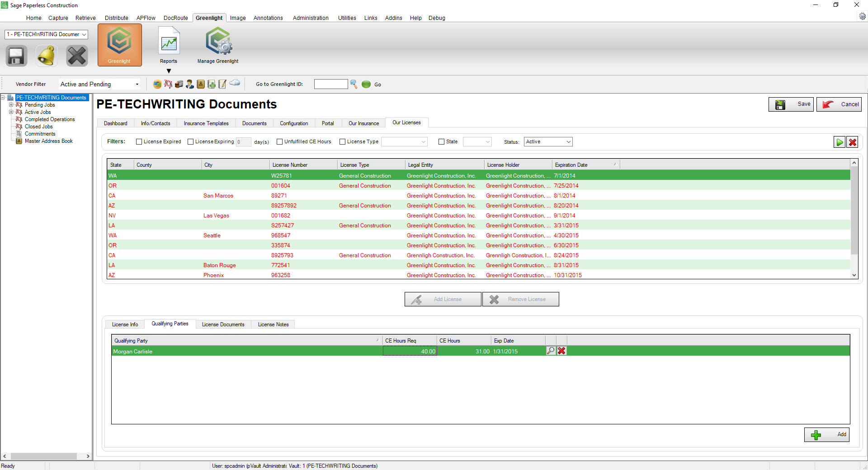Click the magnifier icon in Morgan Carlisle row
This screenshot has width=868, height=470.
(x=551, y=351)
